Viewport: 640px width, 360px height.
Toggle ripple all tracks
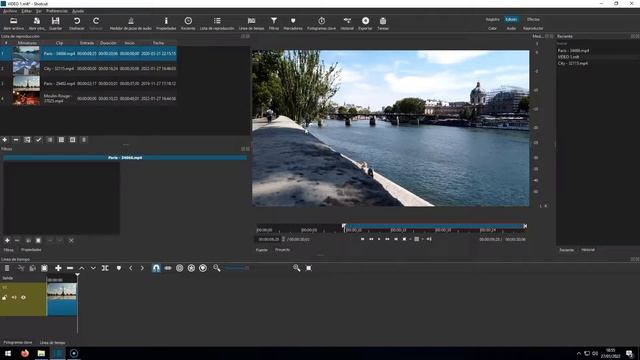coord(191,268)
